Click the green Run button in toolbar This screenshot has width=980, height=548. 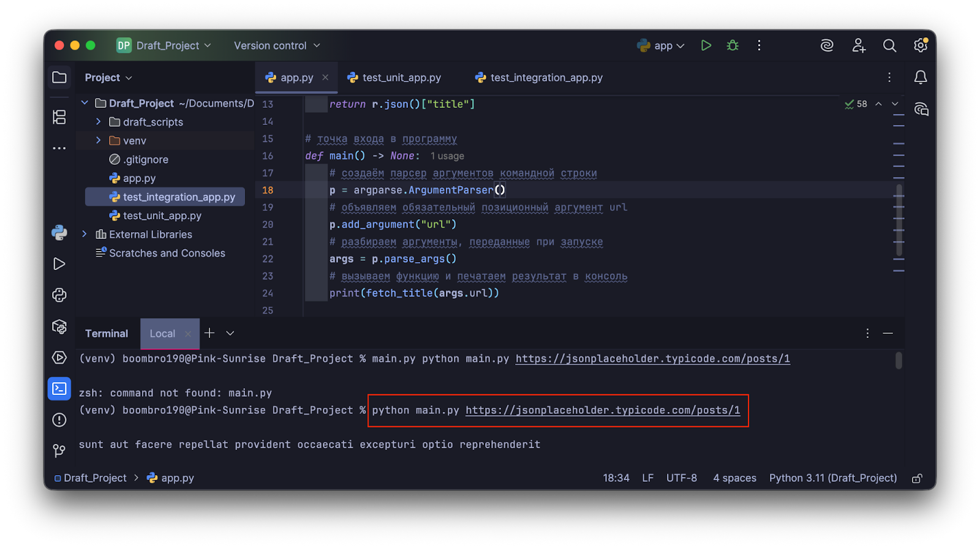706,45
